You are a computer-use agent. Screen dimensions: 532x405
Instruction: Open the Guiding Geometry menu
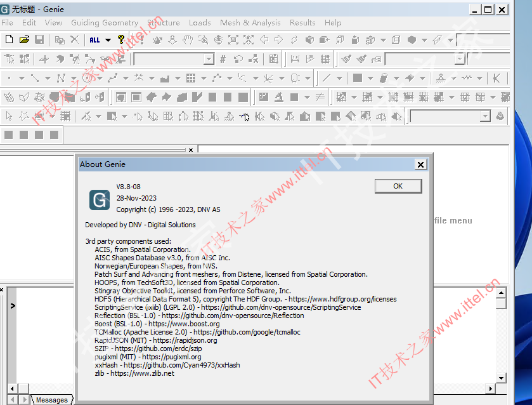(105, 23)
